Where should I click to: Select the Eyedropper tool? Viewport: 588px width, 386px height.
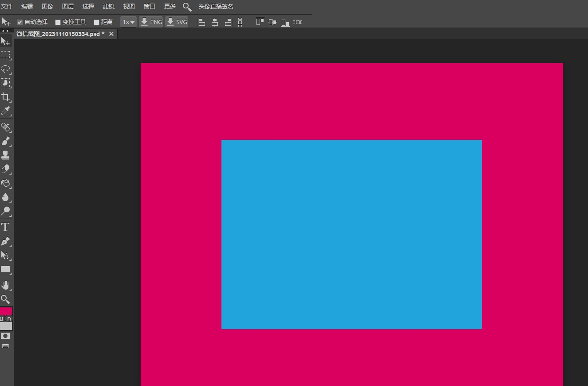coord(6,111)
